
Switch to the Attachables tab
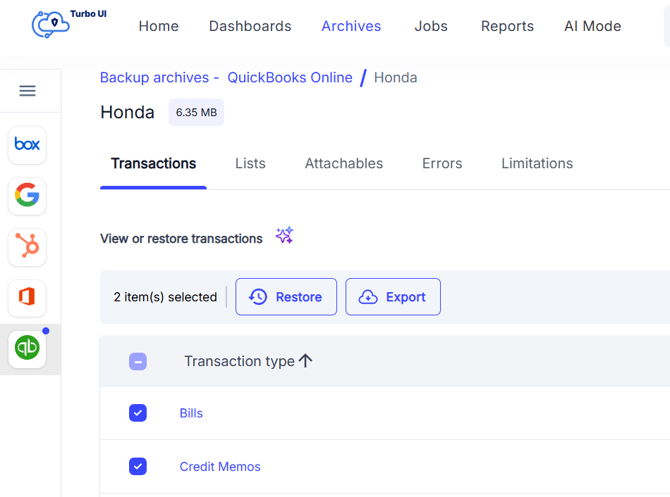pos(343,163)
